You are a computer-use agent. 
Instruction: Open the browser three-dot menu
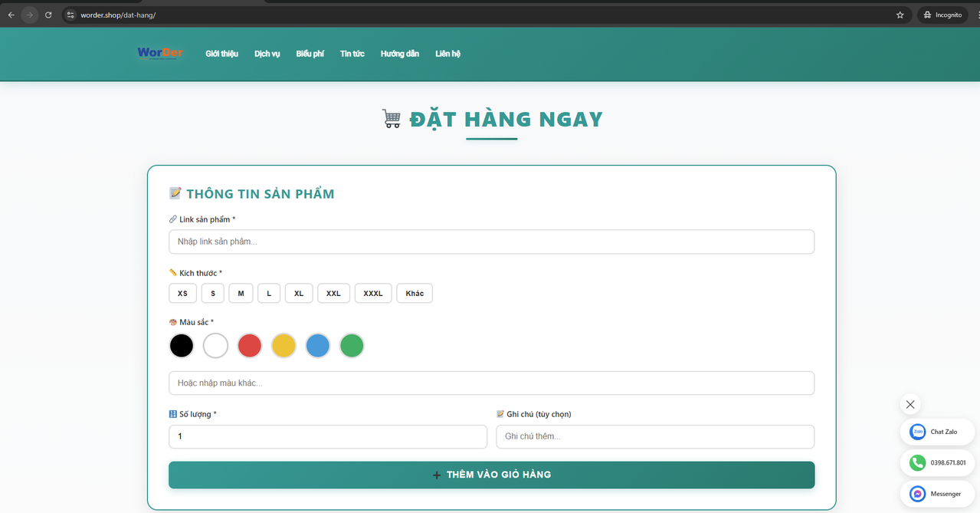[x=978, y=15]
